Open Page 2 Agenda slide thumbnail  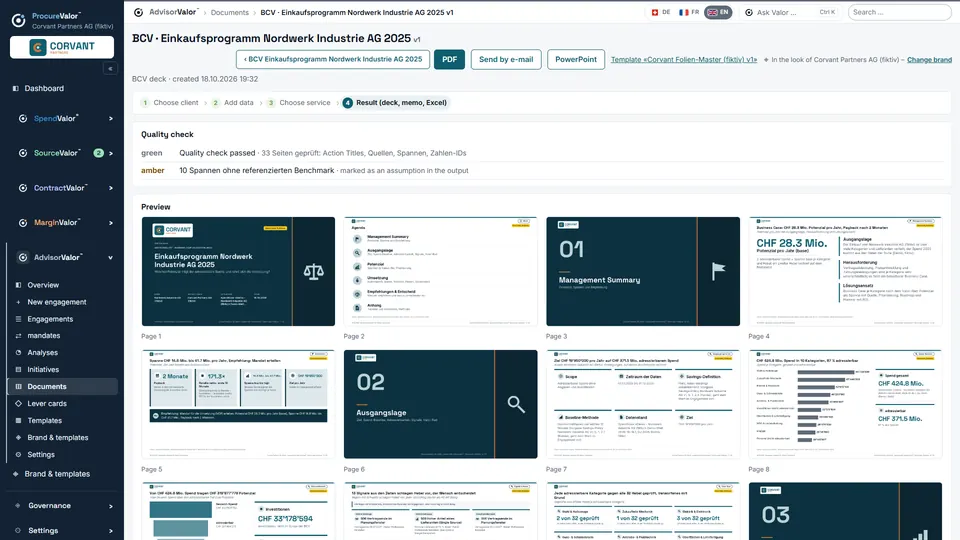tap(440, 271)
